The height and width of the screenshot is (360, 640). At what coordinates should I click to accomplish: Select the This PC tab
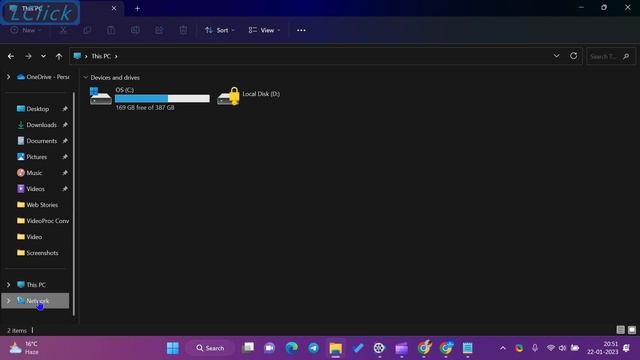coord(61,8)
